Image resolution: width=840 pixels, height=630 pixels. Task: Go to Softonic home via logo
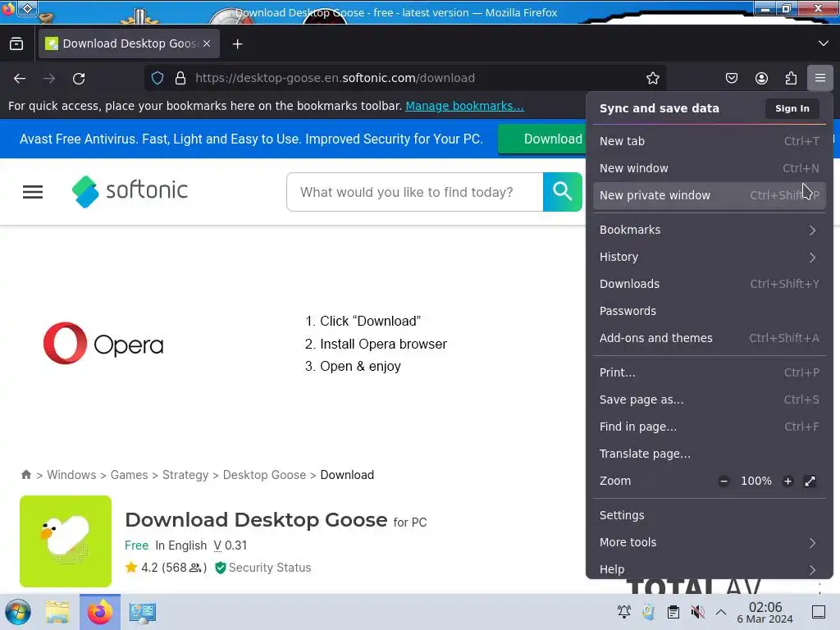pyautogui.click(x=130, y=191)
